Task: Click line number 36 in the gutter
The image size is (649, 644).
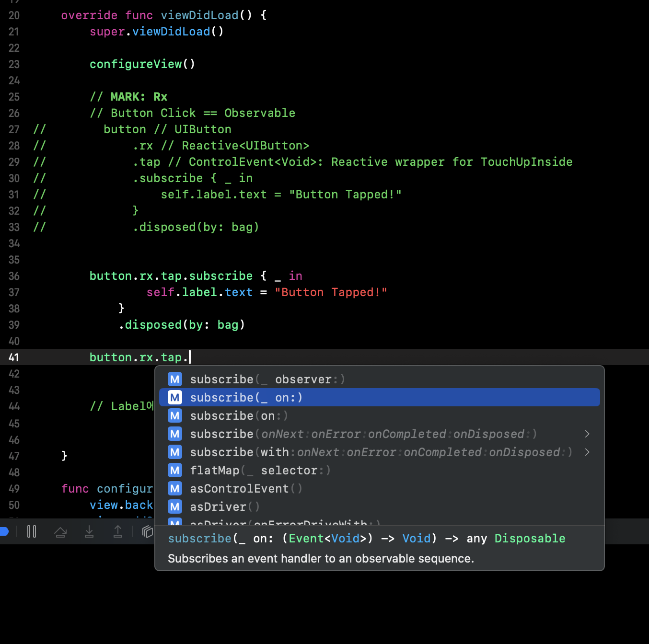Action: (x=14, y=276)
